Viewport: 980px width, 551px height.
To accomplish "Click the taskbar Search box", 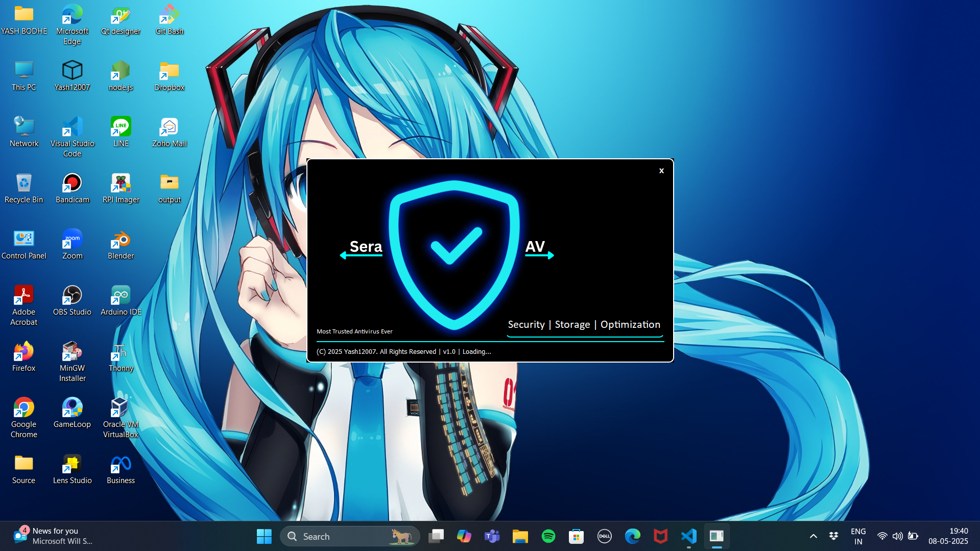I will click(x=350, y=536).
